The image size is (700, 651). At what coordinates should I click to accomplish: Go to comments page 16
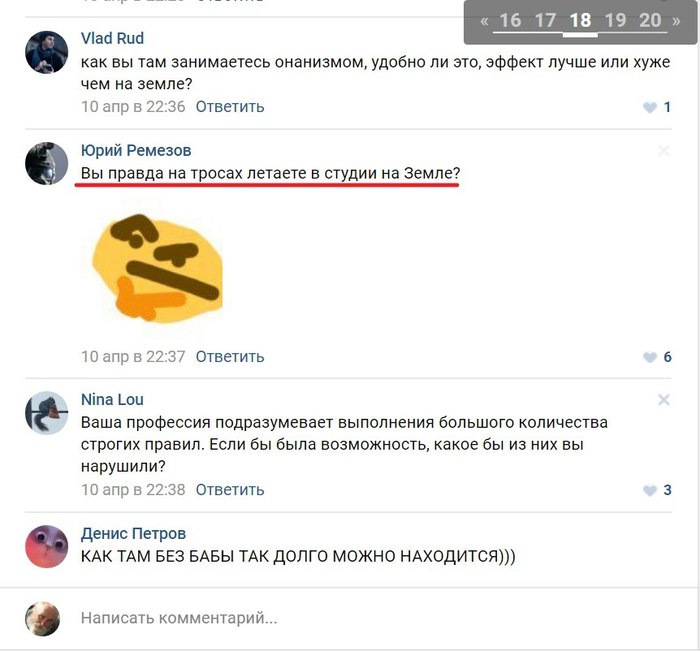point(510,21)
